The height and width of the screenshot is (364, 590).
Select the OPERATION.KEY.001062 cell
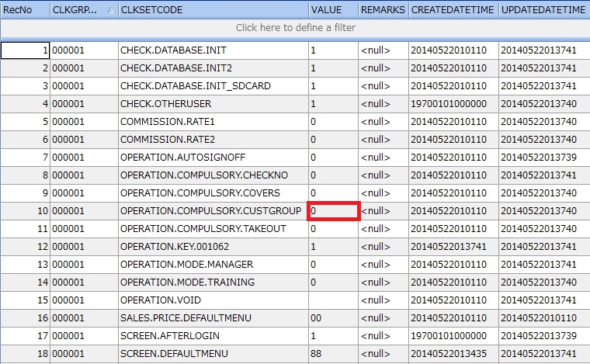coord(211,247)
